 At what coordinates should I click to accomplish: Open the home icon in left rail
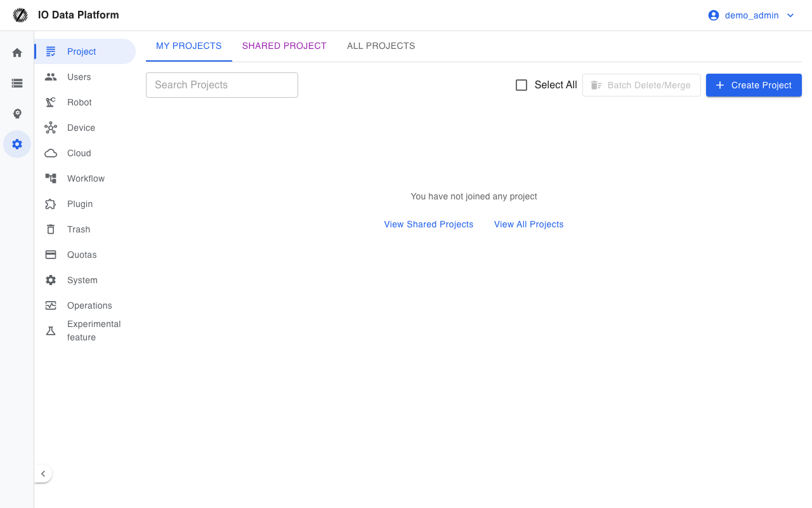pyautogui.click(x=17, y=53)
